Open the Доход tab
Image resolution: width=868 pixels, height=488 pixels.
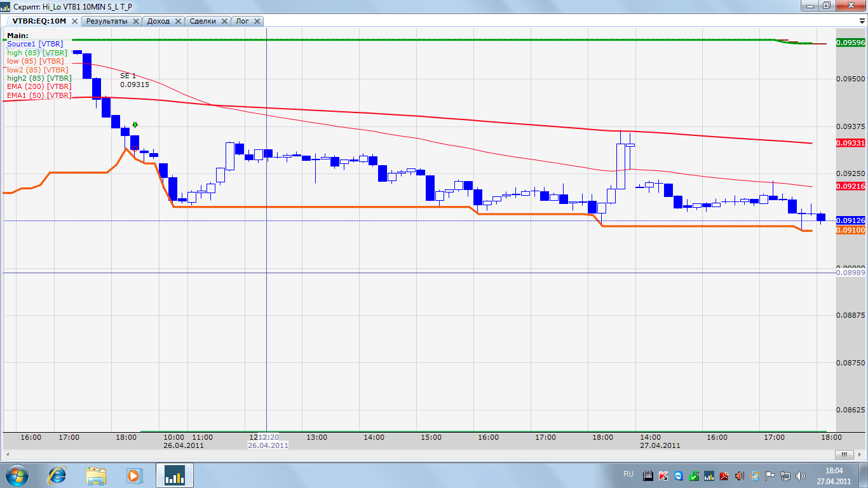point(158,21)
